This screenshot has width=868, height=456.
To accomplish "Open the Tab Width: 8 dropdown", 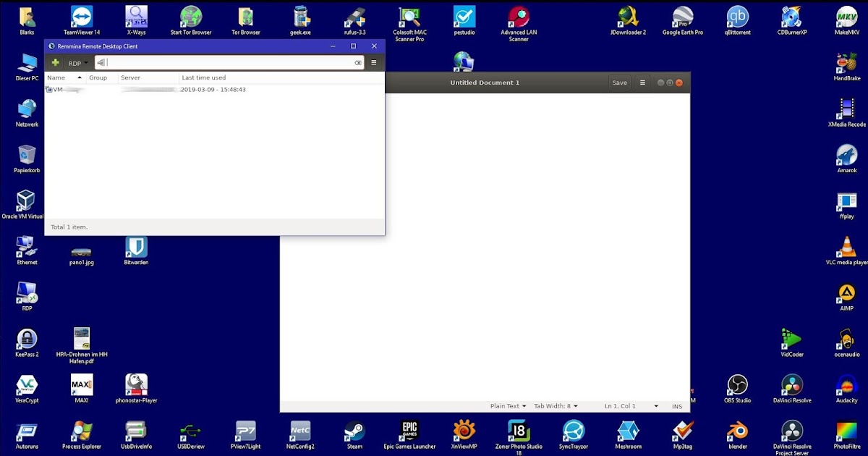I will pos(556,406).
